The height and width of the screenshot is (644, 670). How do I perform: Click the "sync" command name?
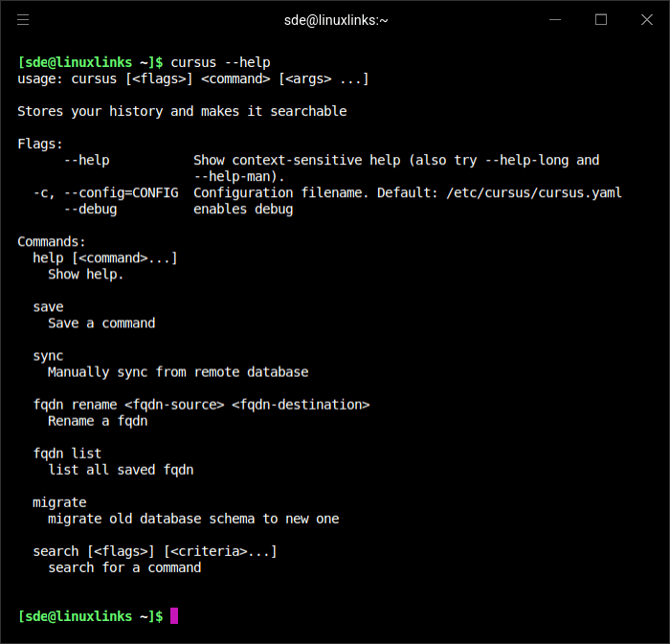tap(48, 356)
